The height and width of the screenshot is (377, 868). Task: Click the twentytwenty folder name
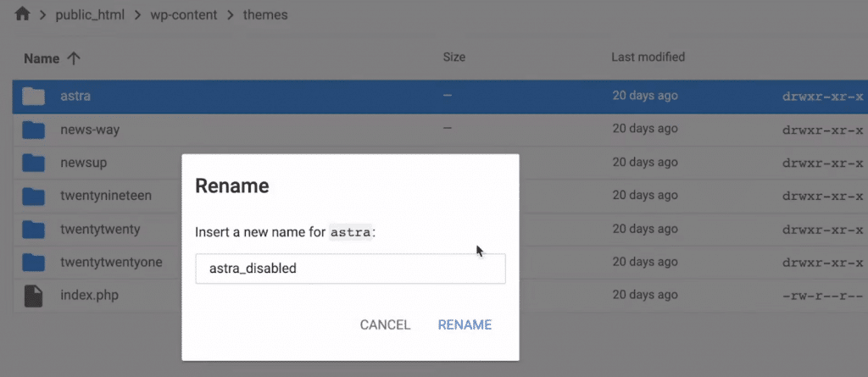(100, 229)
